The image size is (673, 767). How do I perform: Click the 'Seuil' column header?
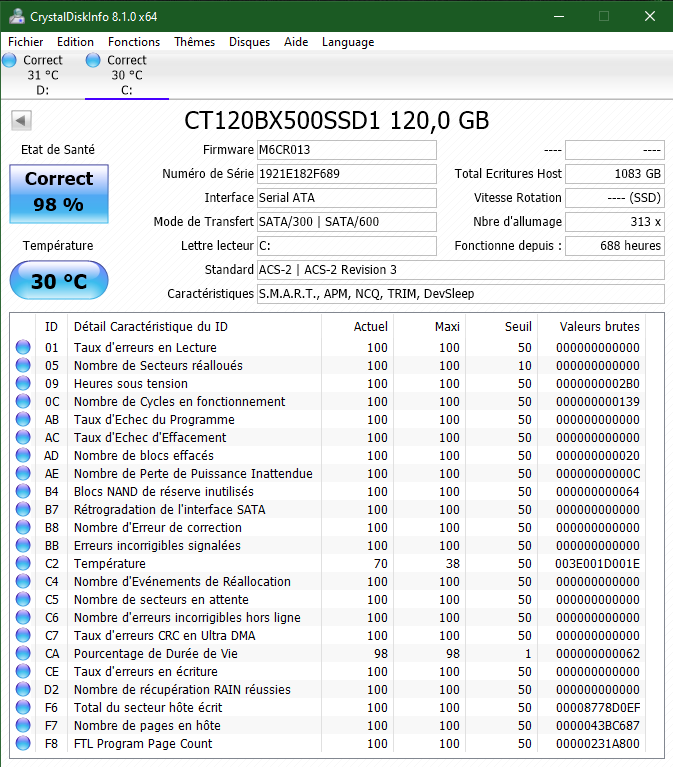click(x=518, y=326)
